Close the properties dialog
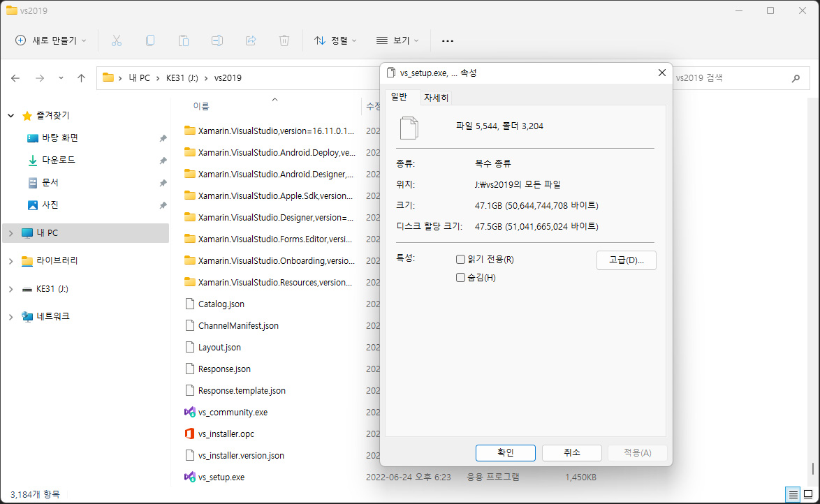 point(661,73)
